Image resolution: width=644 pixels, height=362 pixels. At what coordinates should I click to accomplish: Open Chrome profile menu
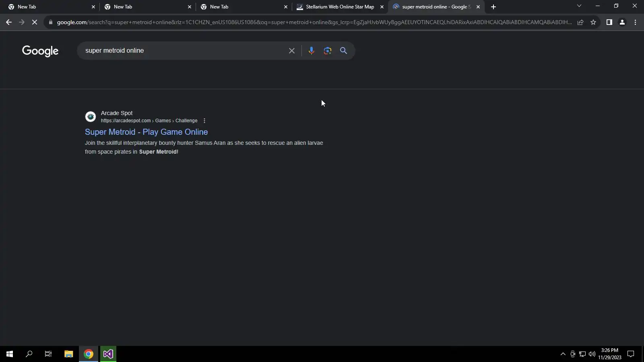pos(622,23)
